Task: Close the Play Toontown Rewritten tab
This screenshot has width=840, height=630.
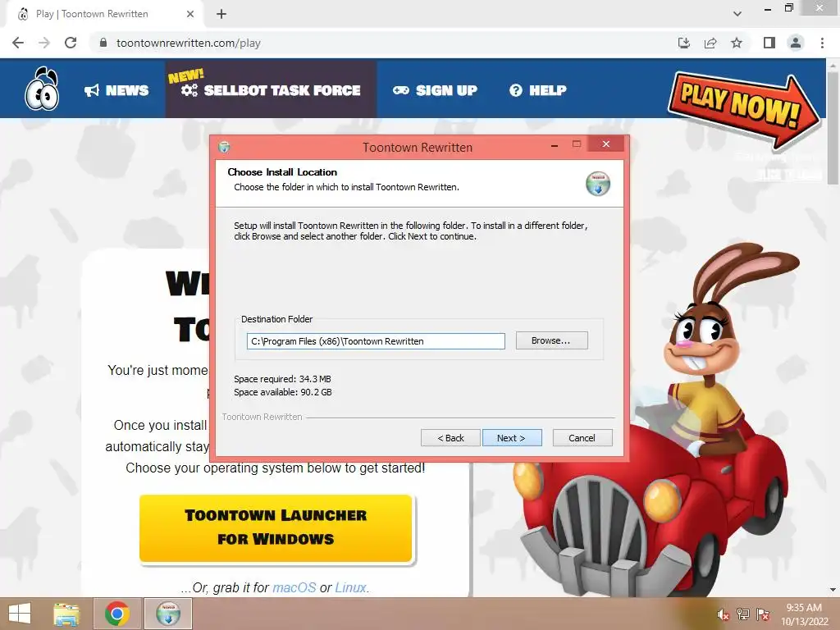Action: click(190, 14)
